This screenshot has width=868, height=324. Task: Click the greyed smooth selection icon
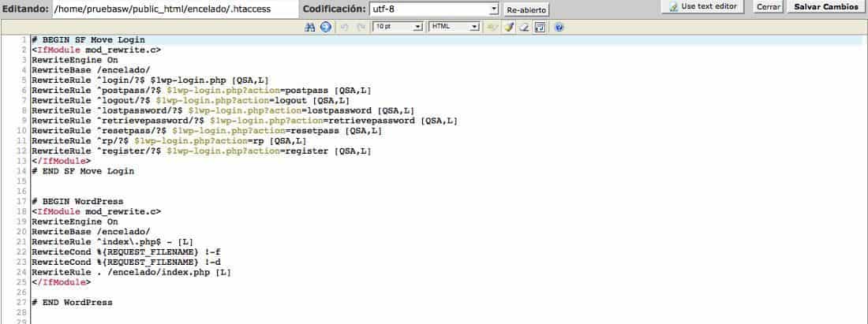[492, 27]
